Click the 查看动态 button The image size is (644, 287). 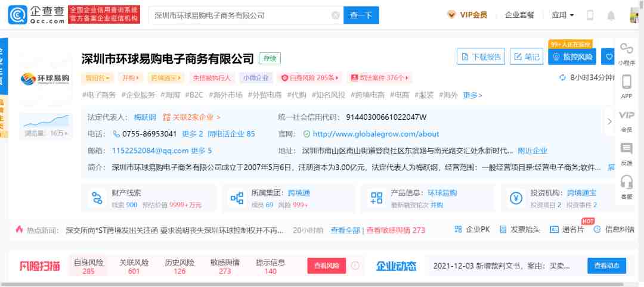click(606, 266)
